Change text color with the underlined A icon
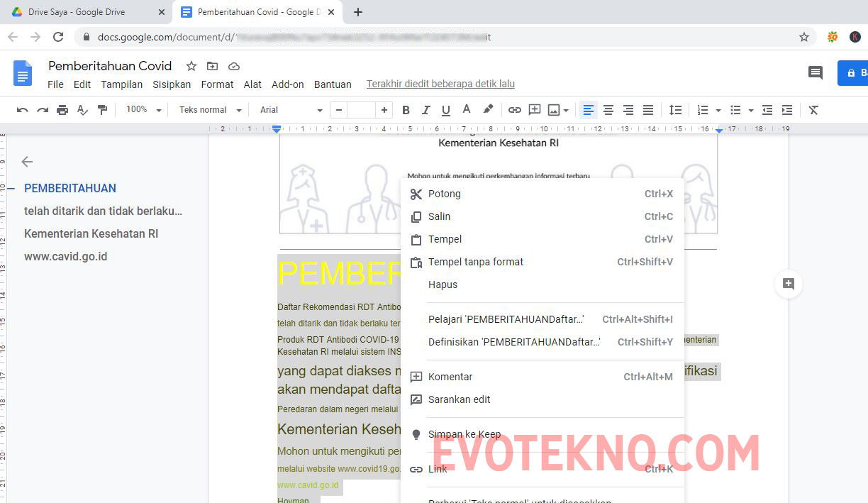868x503 pixels. tap(466, 110)
